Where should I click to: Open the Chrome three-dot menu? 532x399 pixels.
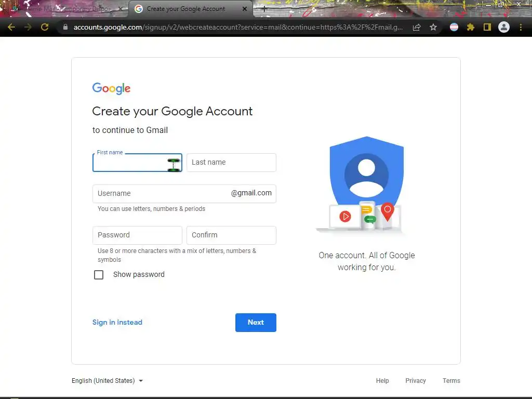point(521,27)
